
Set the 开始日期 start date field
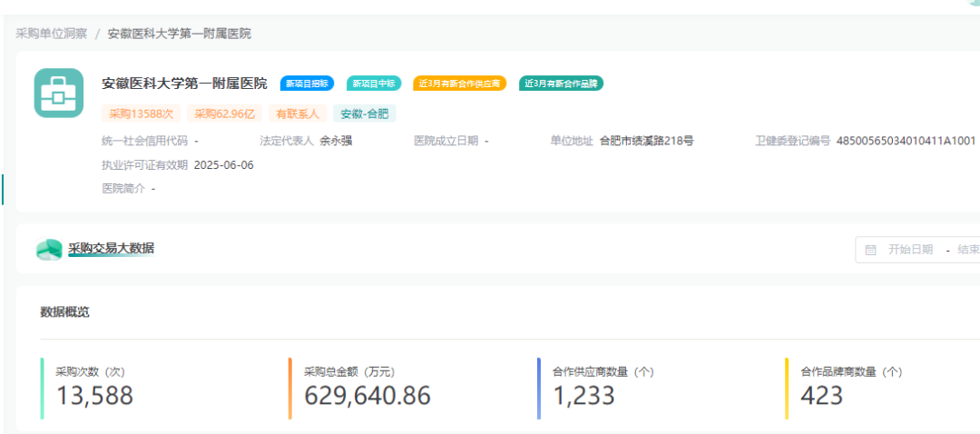point(911,251)
